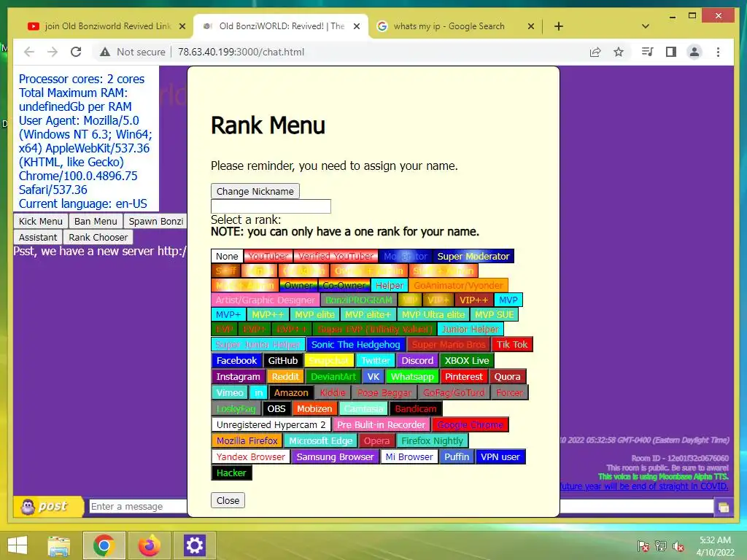This screenshot has height=560, width=747.
Task: Select the Junior Helper rank
Action: pyautogui.click(x=470, y=329)
